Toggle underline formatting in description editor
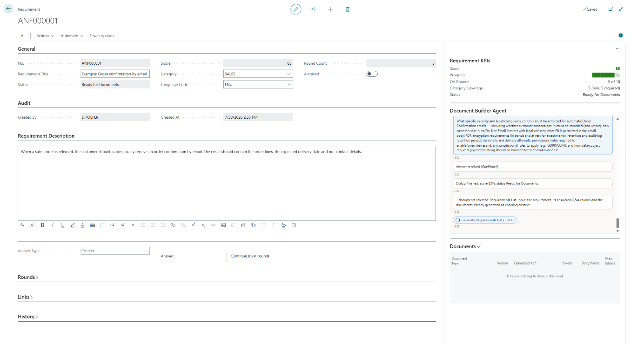 (x=62, y=225)
